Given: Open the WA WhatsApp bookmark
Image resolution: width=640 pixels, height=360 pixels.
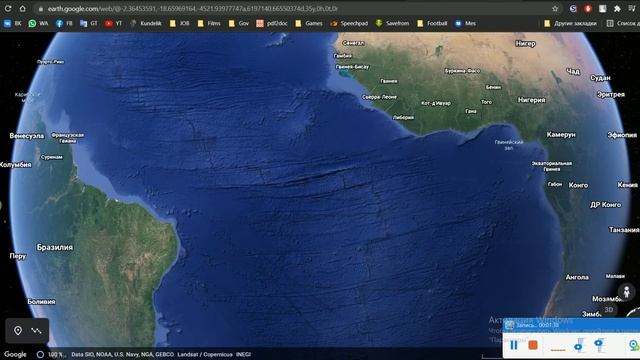Looking at the screenshot, I should tap(38, 24).
